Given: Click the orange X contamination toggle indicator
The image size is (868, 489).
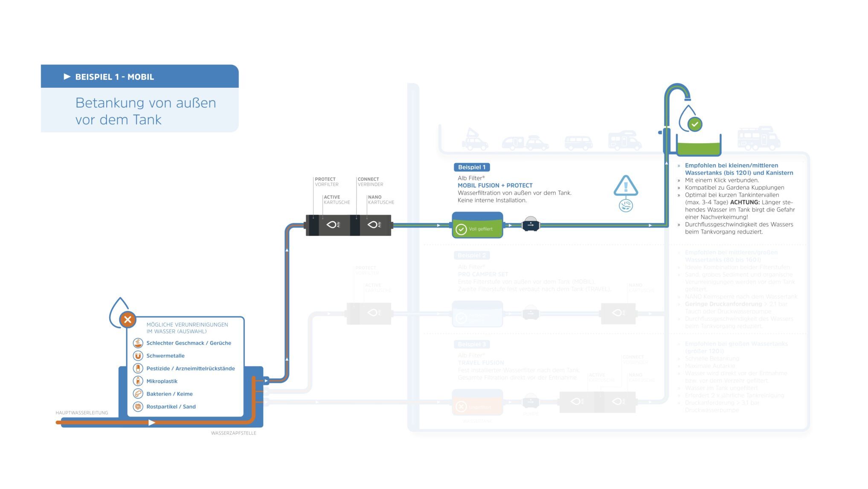Looking at the screenshot, I should [126, 318].
